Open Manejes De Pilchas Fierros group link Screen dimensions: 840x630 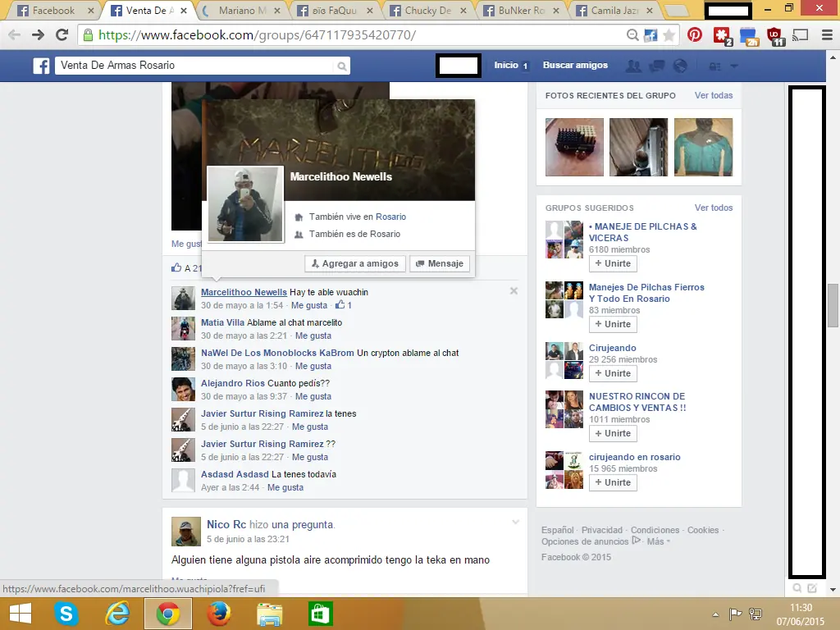pos(646,293)
